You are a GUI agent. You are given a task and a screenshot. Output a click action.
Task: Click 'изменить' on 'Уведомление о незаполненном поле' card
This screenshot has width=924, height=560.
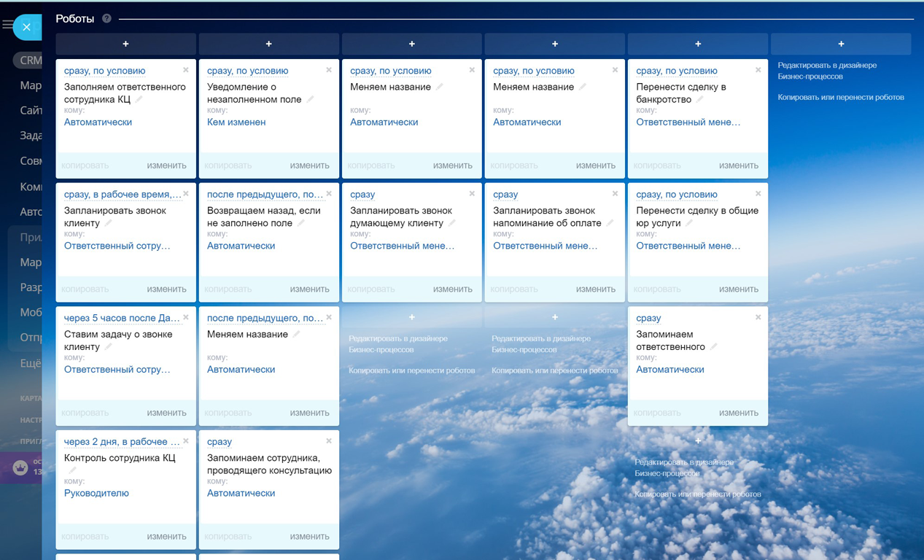tap(309, 166)
